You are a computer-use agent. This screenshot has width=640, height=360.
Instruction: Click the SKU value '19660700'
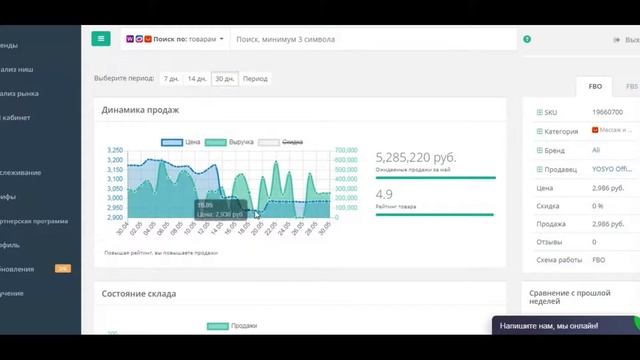pyautogui.click(x=607, y=112)
